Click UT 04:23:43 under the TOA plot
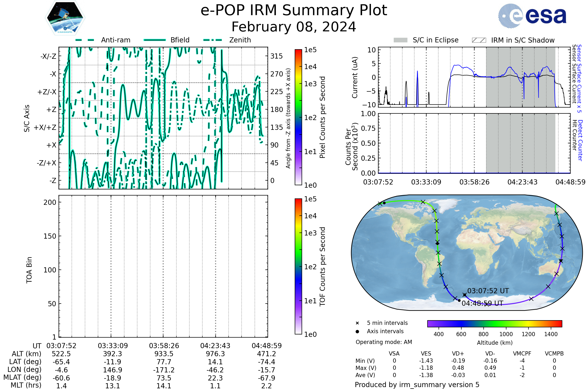The height and width of the screenshot is (392, 588). [215, 346]
